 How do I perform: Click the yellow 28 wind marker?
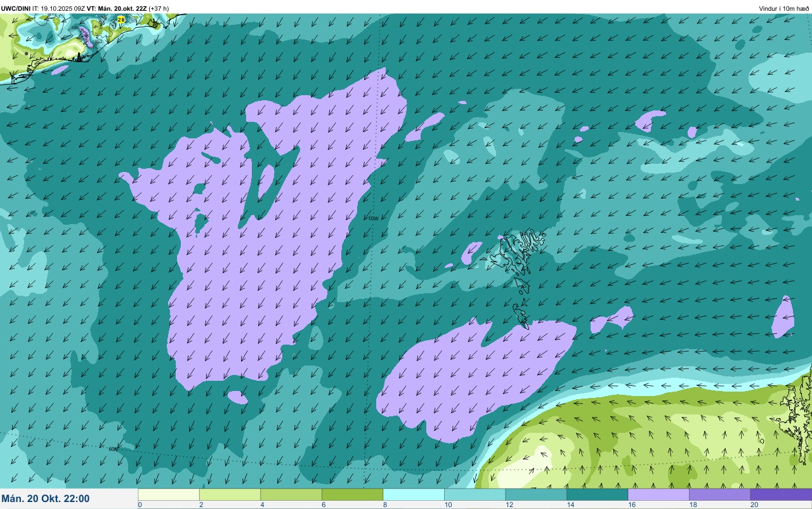[121, 20]
